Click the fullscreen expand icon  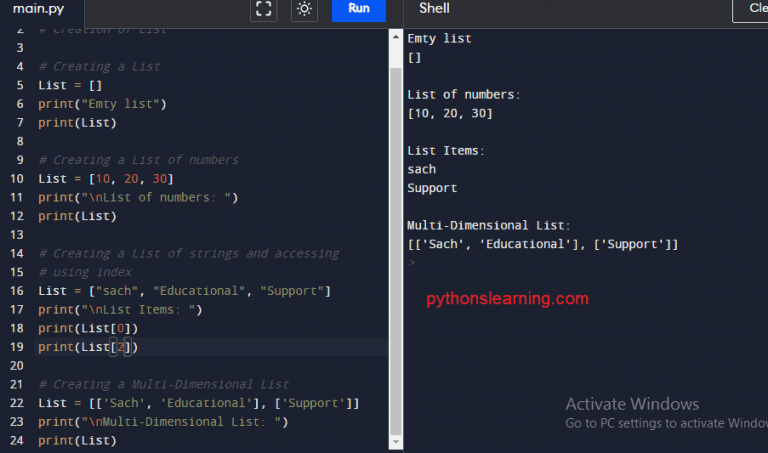[x=264, y=9]
